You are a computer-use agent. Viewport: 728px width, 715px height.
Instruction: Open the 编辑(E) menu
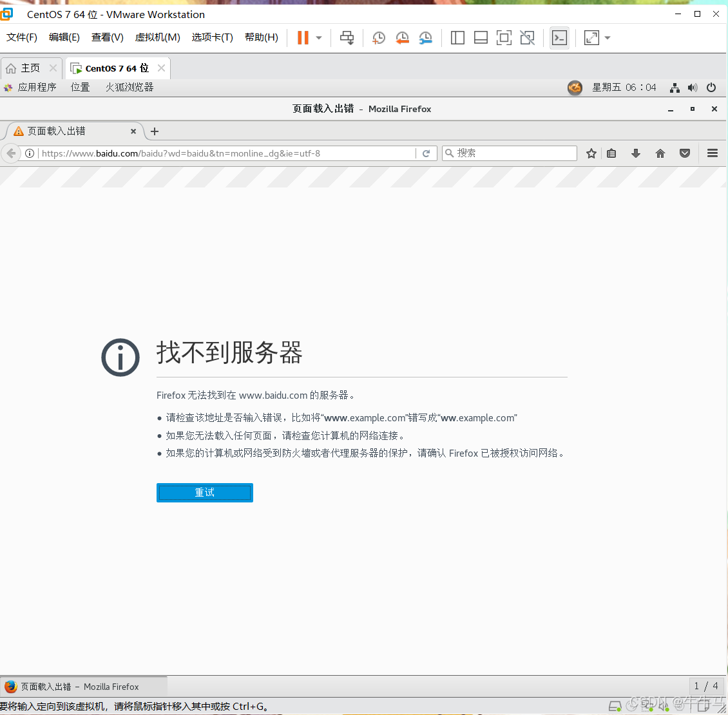tap(64, 37)
